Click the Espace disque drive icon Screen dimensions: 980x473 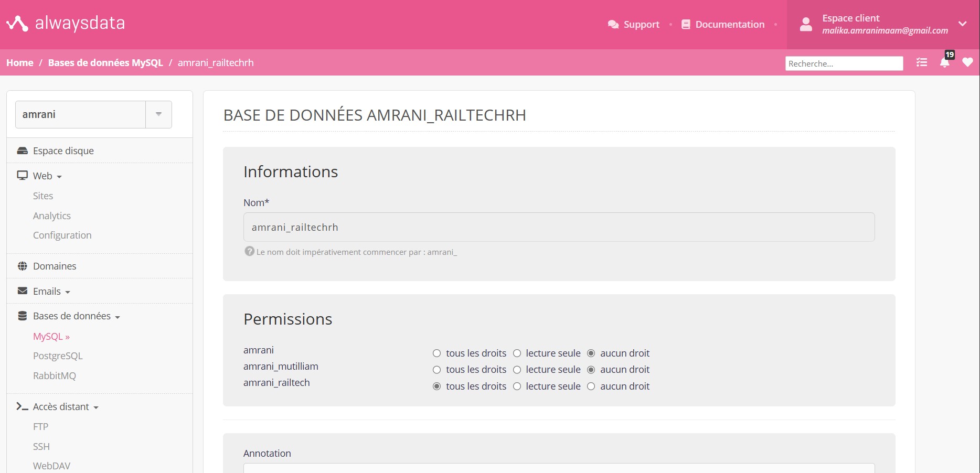pos(23,151)
